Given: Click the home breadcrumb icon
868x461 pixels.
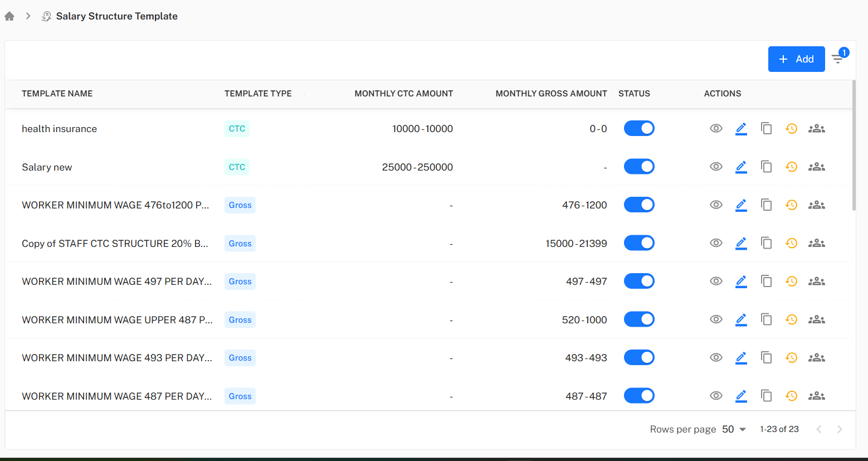Looking at the screenshot, I should [x=9, y=16].
